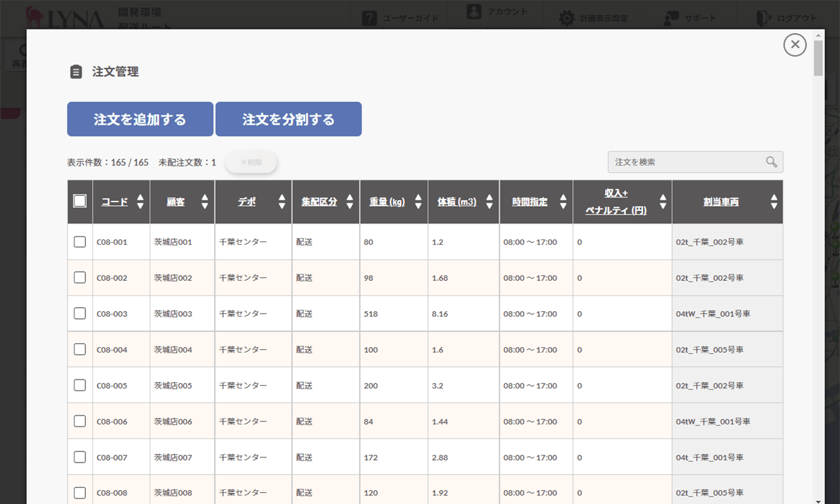
Task: Click the 顧客 header label
Action: tap(176, 202)
